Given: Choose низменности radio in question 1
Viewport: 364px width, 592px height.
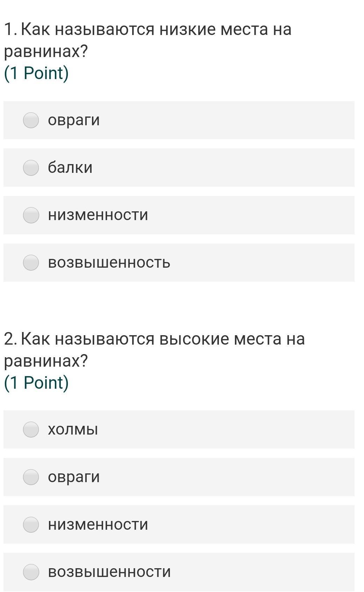Looking at the screenshot, I should (31, 215).
